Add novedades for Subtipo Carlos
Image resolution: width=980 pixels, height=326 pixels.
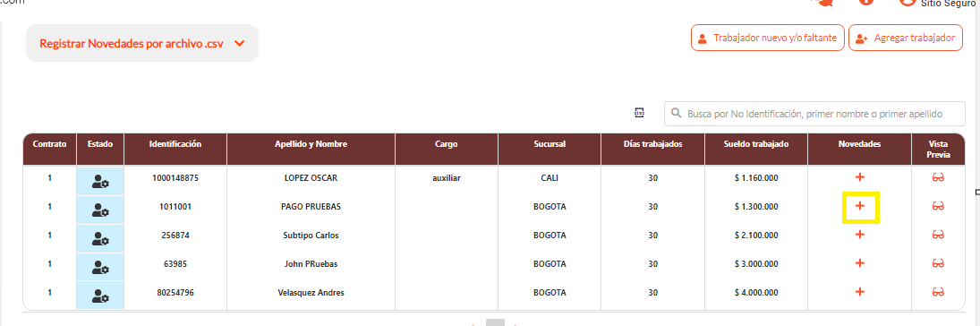point(860,235)
